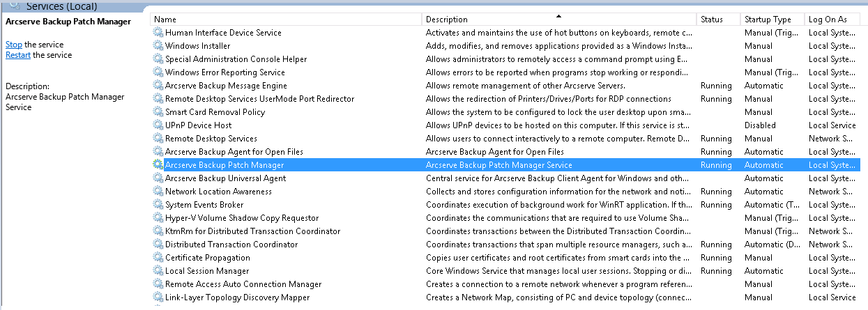868x310 pixels.
Task: Click the Services (Local) header icon
Action: (15, 5)
